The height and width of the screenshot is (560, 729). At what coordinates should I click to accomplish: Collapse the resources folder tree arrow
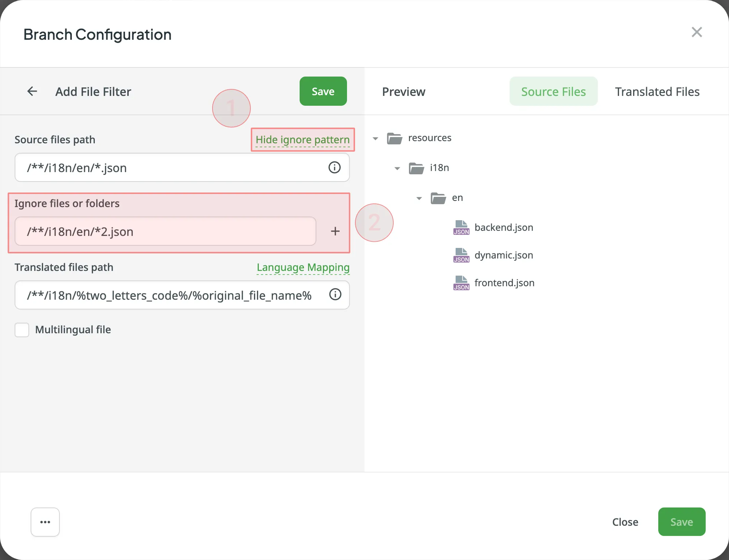coord(375,139)
